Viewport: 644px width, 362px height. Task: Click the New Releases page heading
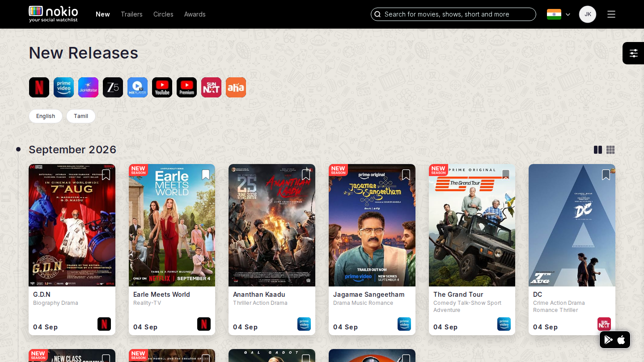tap(84, 53)
